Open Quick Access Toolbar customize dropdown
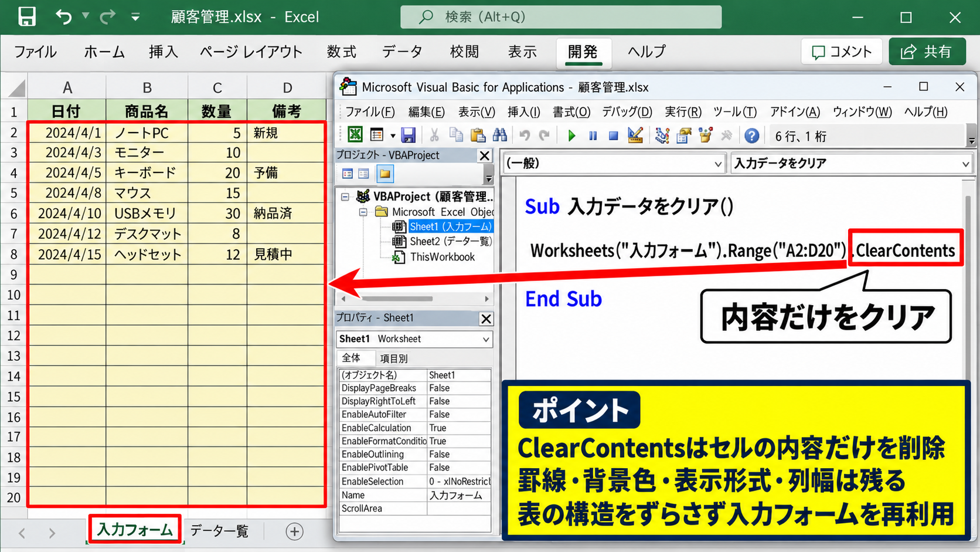 (x=135, y=17)
